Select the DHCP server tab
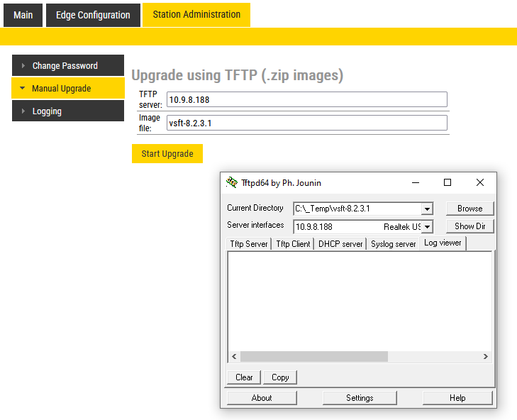This screenshot has height=420, width=517. [340, 244]
